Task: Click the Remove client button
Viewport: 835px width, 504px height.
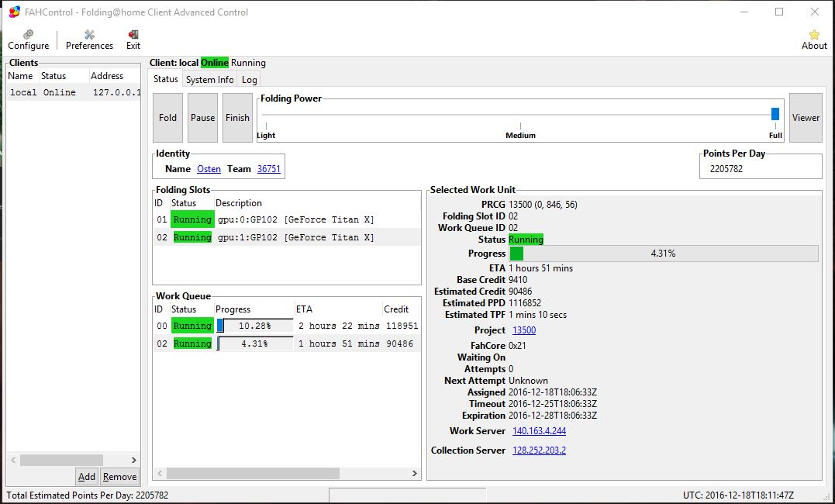Action: (119, 476)
